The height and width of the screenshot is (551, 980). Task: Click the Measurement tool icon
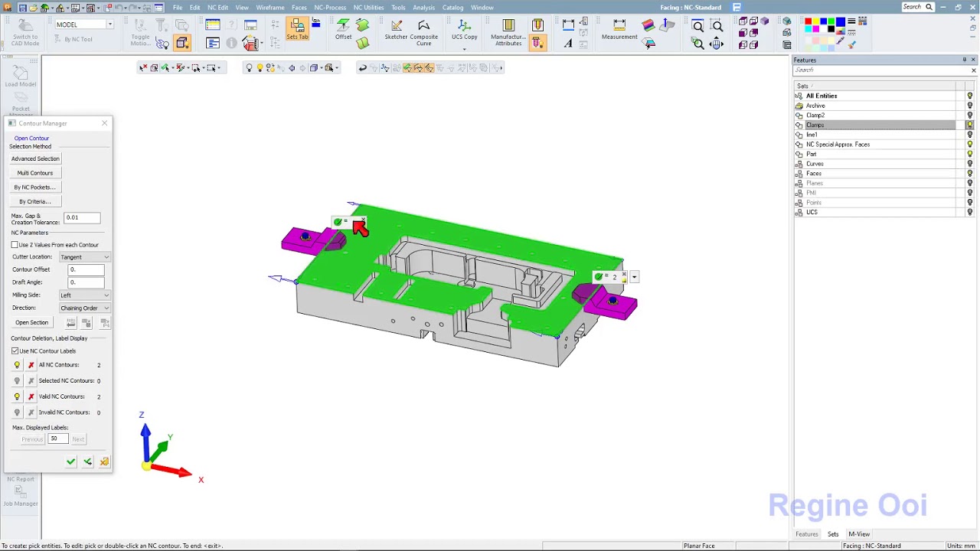point(619,30)
